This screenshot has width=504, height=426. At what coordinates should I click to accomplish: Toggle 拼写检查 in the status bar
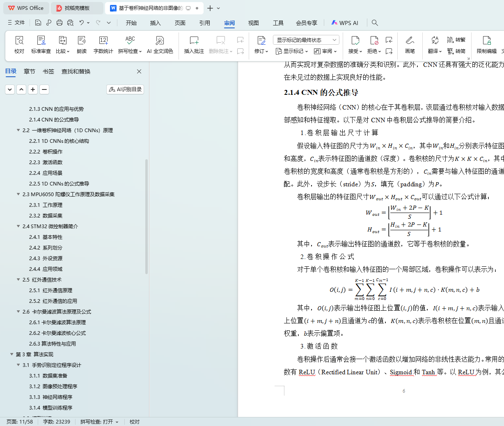[99, 421]
